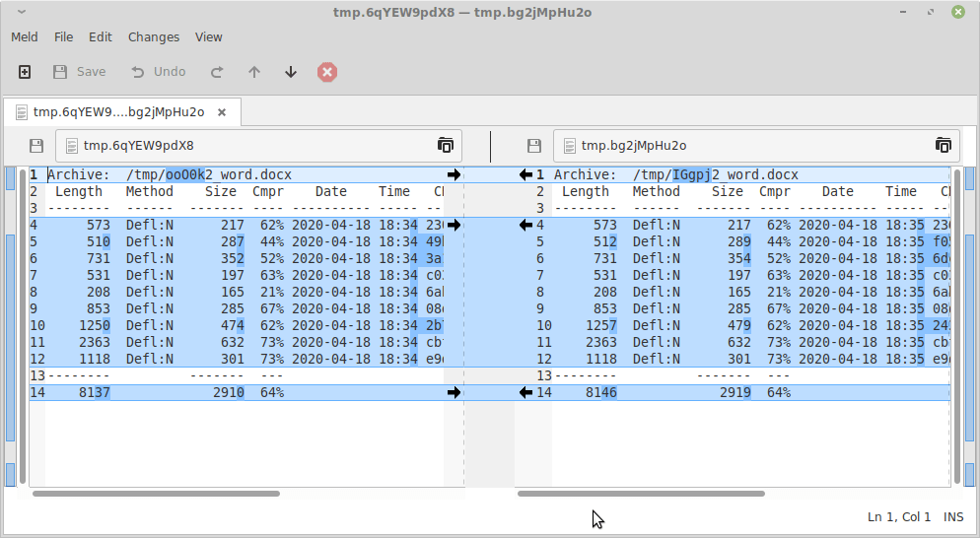Click length '8137' in left pane
Viewport: 980px width, 538px height.
(95, 392)
